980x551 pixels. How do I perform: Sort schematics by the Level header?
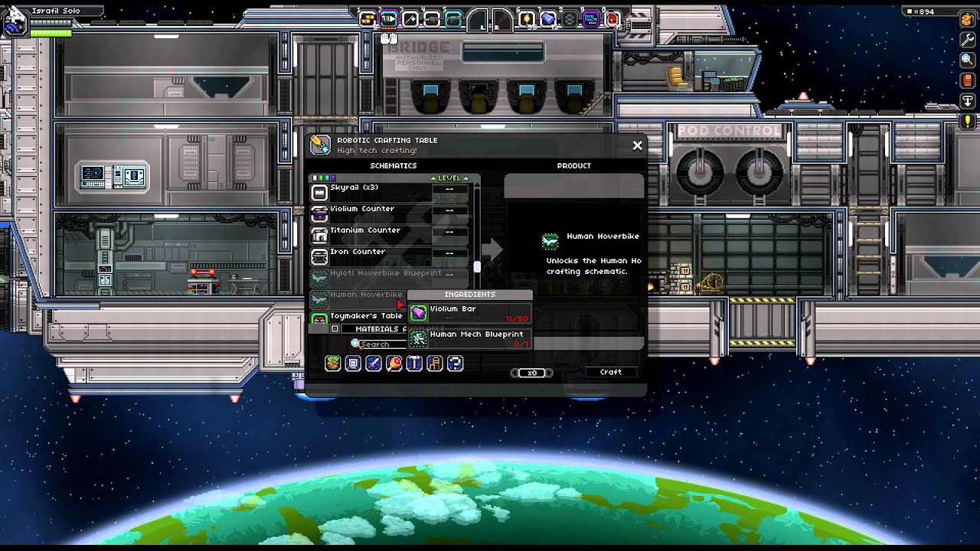(449, 178)
